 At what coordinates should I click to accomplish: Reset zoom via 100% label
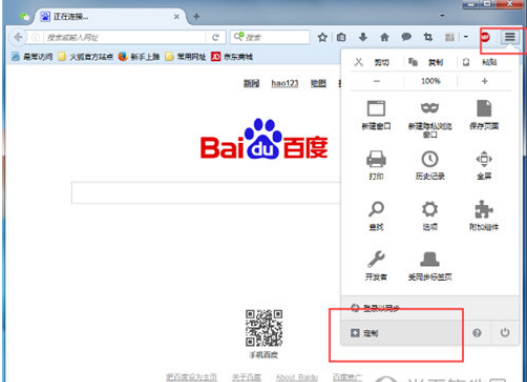pyautogui.click(x=431, y=81)
